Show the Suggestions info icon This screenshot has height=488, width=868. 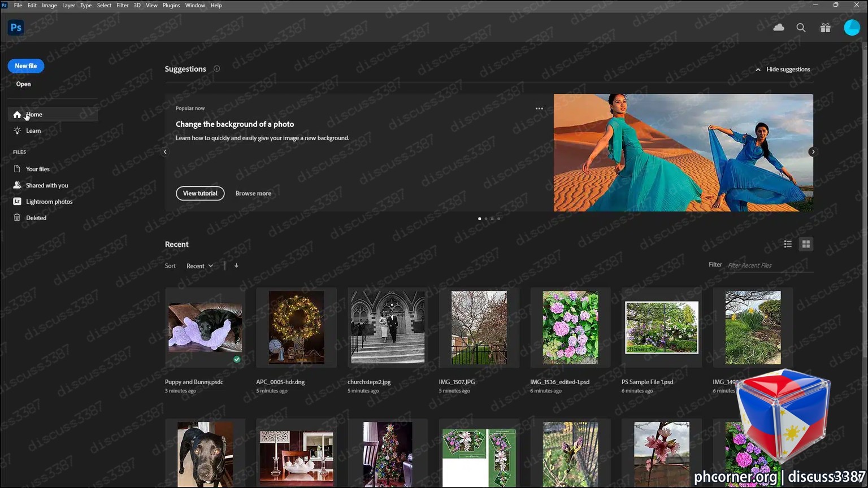(x=216, y=69)
